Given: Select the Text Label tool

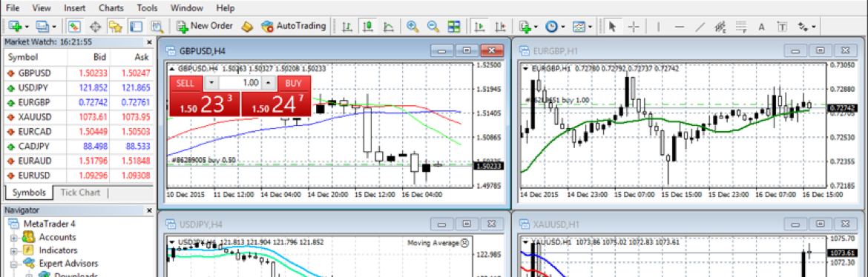Looking at the screenshot, I should click(x=782, y=26).
